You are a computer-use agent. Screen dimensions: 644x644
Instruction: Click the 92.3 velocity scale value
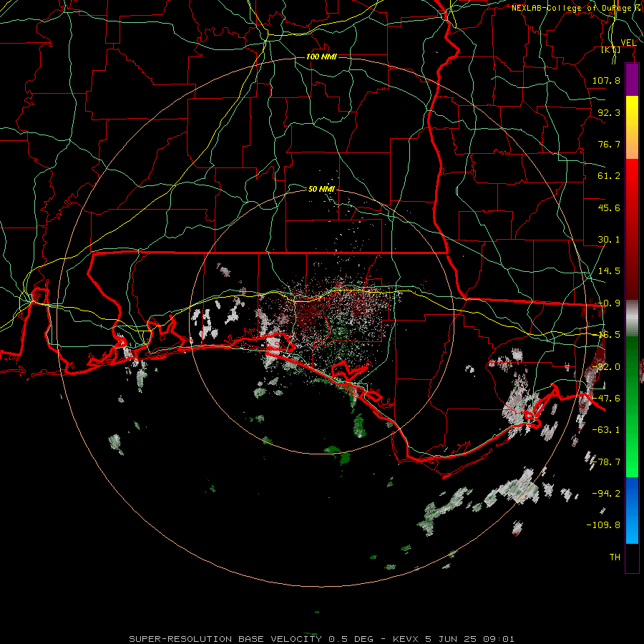click(609, 112)
